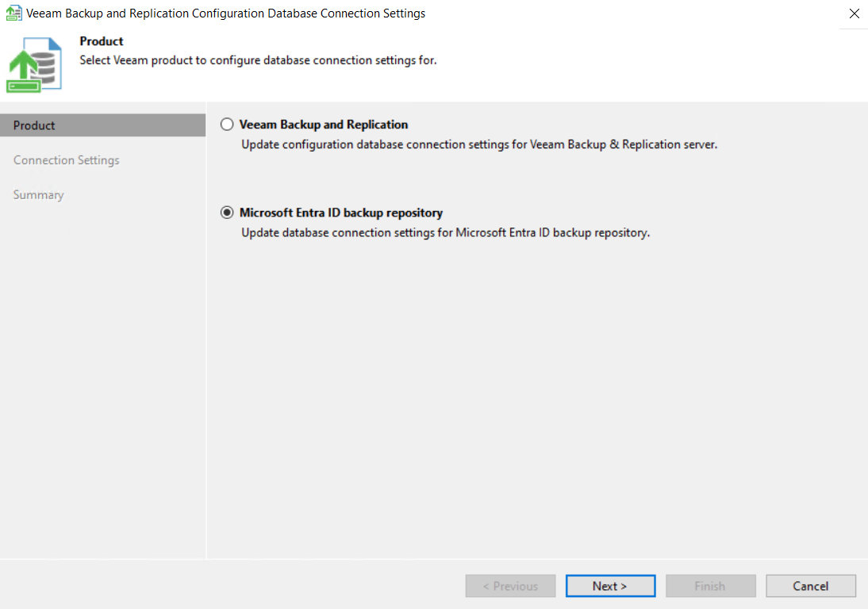Image resolution: width=868 pixels, height=609 pixels.
Task: Close the Connection Settings dialog
Action: point(854,13)
